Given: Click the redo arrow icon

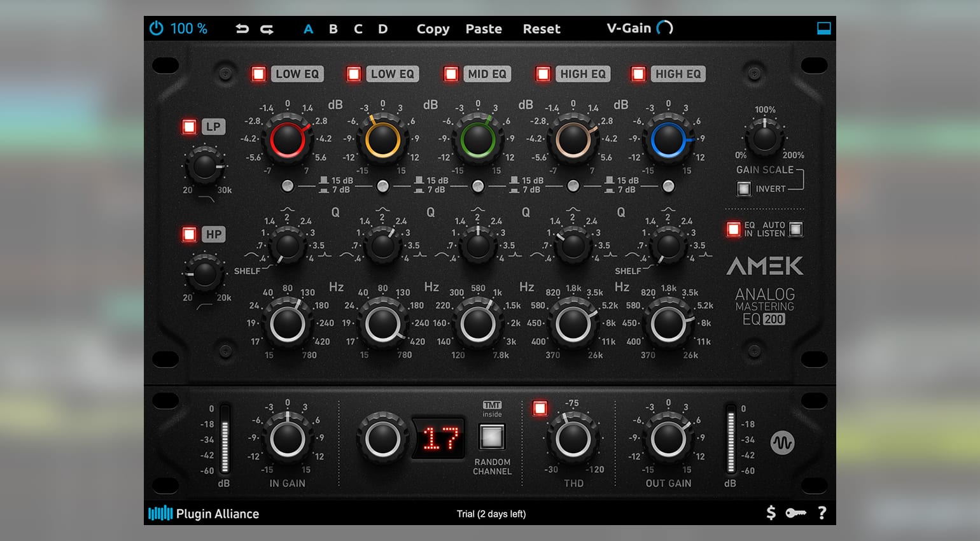Looking at the screenshot, I should pos(267,29).
